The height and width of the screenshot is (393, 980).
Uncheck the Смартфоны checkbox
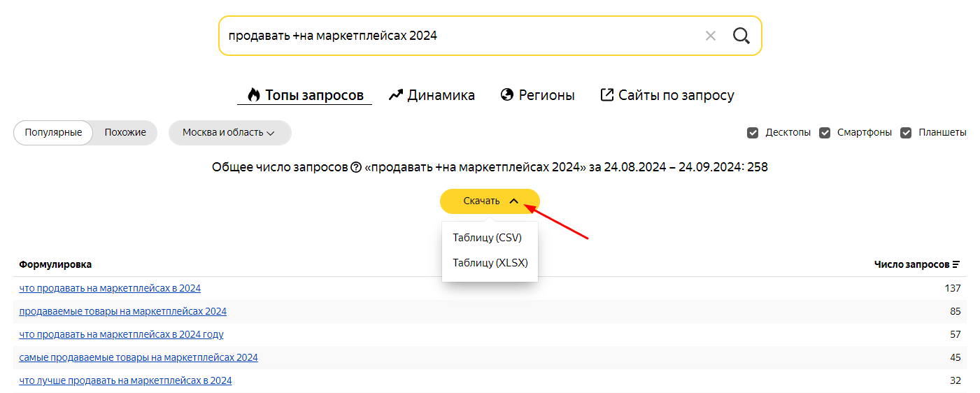point(825,132)
